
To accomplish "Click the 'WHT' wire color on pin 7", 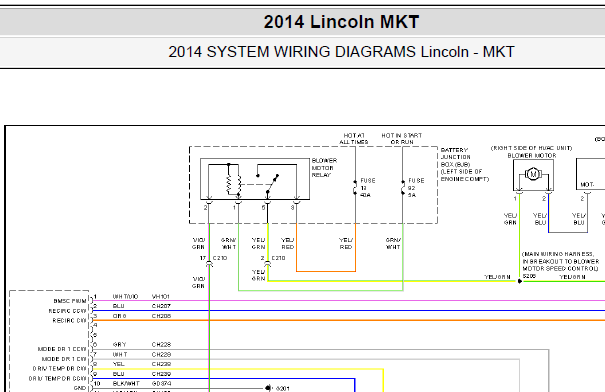I will click(x=120, y=354).
